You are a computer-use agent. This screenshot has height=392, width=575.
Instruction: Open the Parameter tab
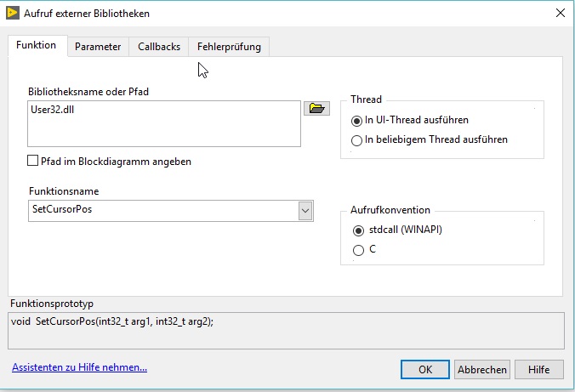coord(98,47)
